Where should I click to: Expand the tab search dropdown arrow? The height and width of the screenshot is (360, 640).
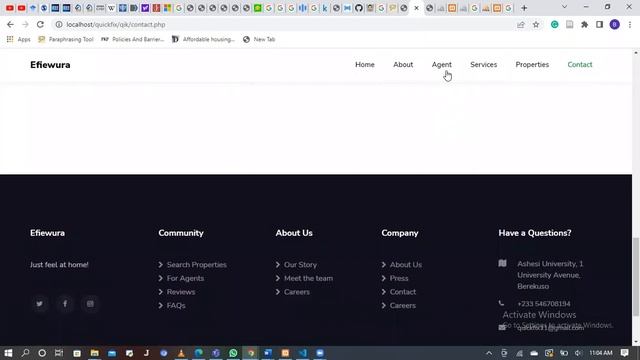pos(564,7)
